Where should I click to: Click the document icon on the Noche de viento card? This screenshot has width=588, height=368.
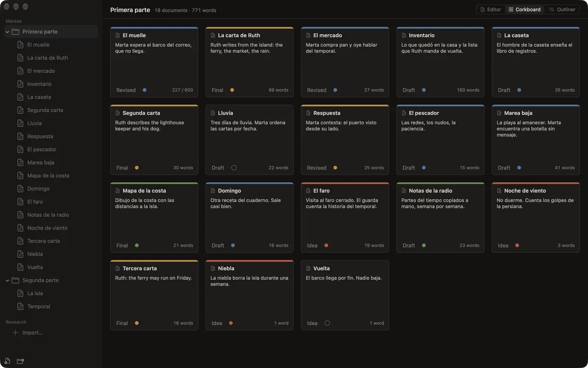pyautogui.click(x=499, y=191)
